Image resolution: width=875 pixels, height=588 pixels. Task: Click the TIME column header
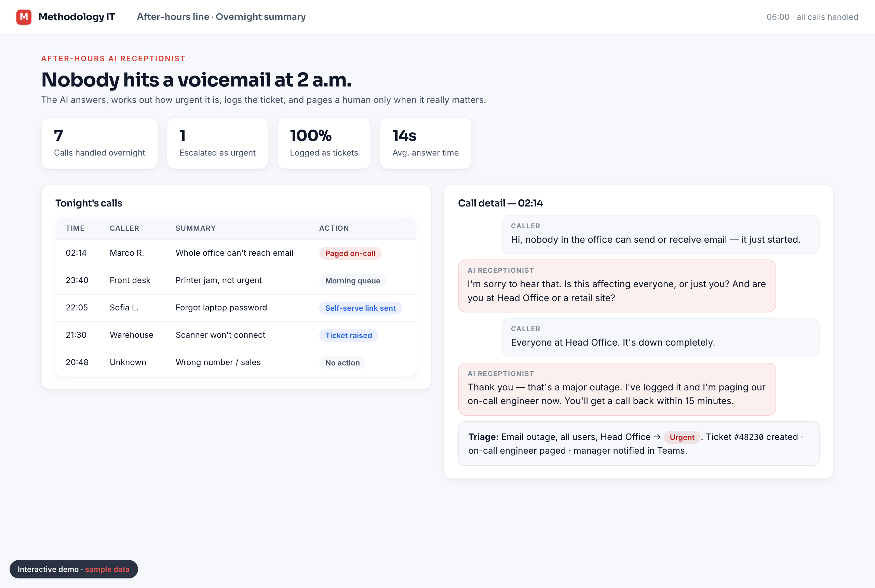point(75,228)
